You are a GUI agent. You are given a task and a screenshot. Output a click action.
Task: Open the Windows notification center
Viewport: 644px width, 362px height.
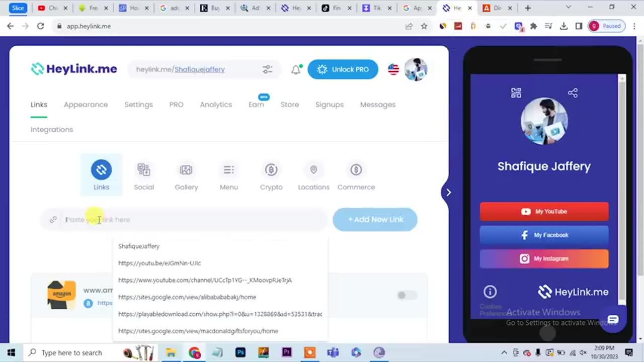click(629, 352)
